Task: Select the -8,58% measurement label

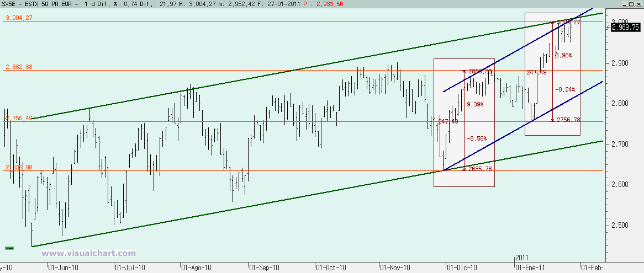Action: coord(477,139)
